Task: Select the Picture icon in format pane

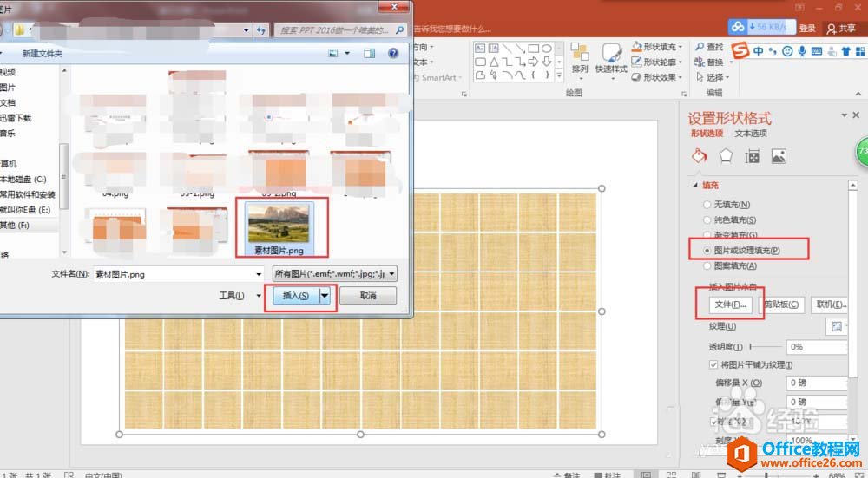Action: pos(779,157)
